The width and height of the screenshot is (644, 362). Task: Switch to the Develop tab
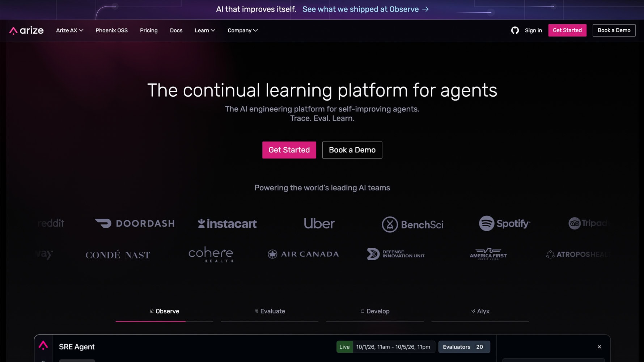pyautogui.click(x=375, y=311)
